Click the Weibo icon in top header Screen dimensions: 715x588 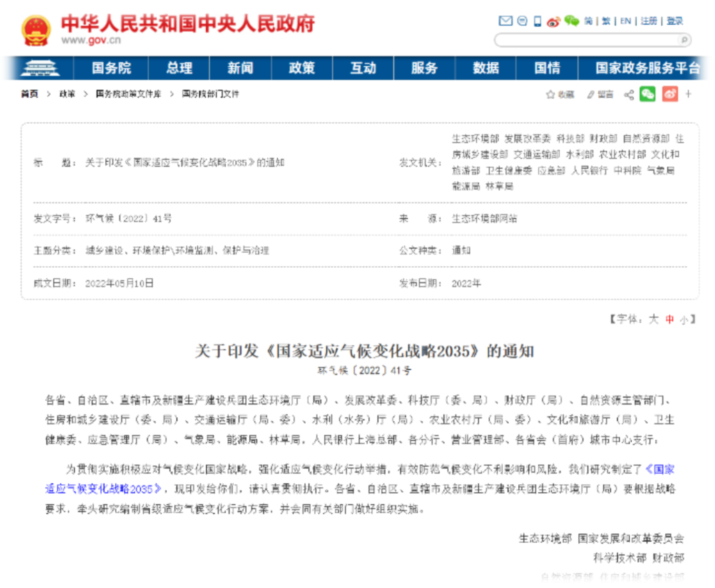[553, 21]
